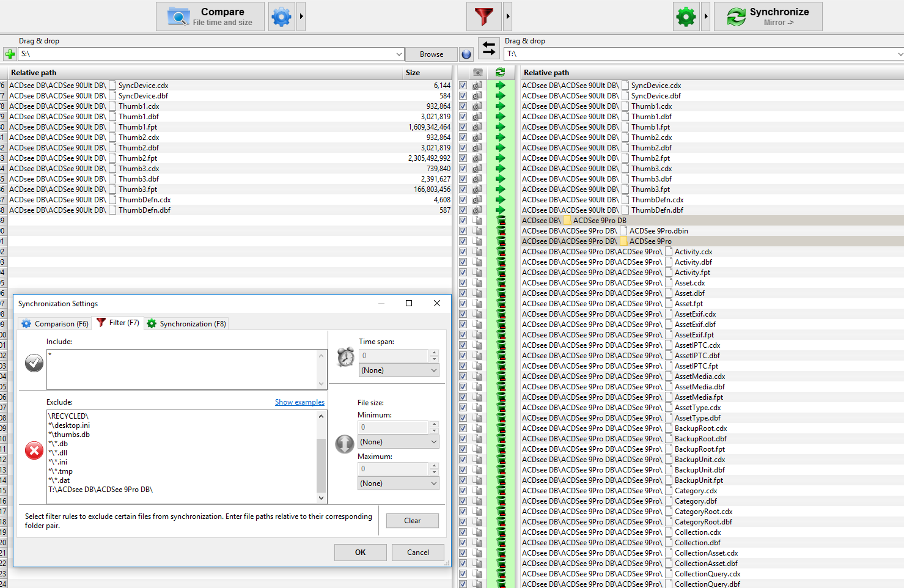The height and width of the screenshot is (588, 904).
Task: Uncheck the checkbox for ACDSee 9Pro DB folder row
Action: pyautogui.click(x=463, y=221)
